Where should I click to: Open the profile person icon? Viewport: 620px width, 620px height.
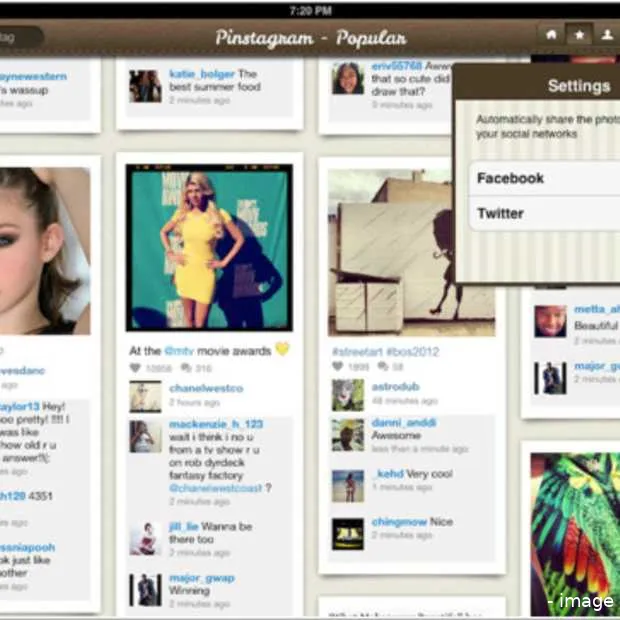(607, 35)
